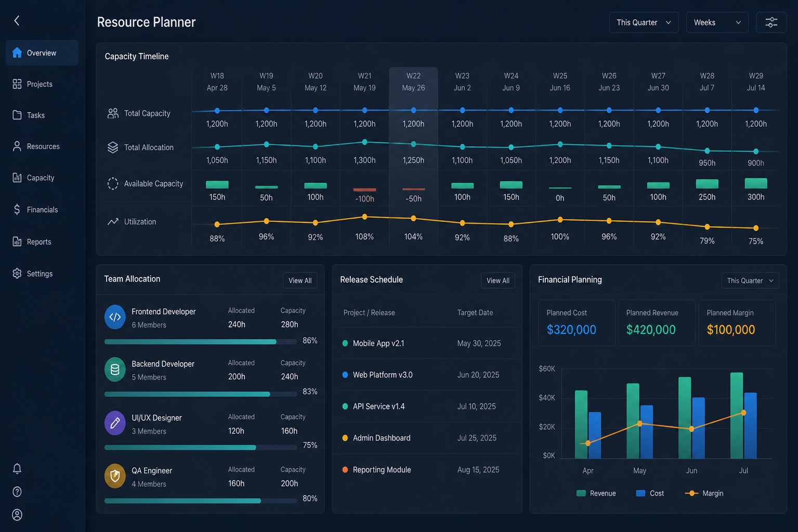Click the Settings gear icon

[x=17, y=273]
